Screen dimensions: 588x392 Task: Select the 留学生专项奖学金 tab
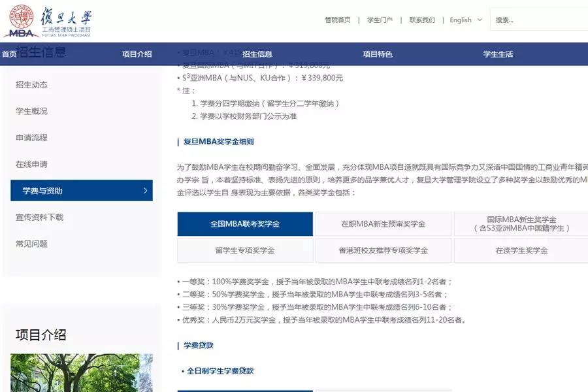click(x=244, y=250)
